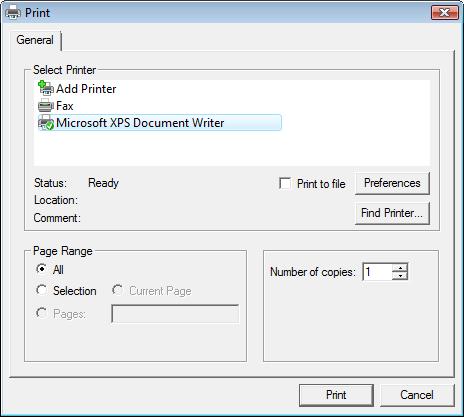The image size is (464, 417).
Task: Cancel the print dialog
Action: [417, 395]
